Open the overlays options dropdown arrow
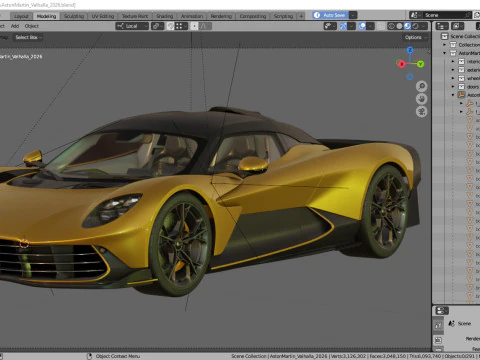This screenshot has height=360, width=480. [370, 26]
